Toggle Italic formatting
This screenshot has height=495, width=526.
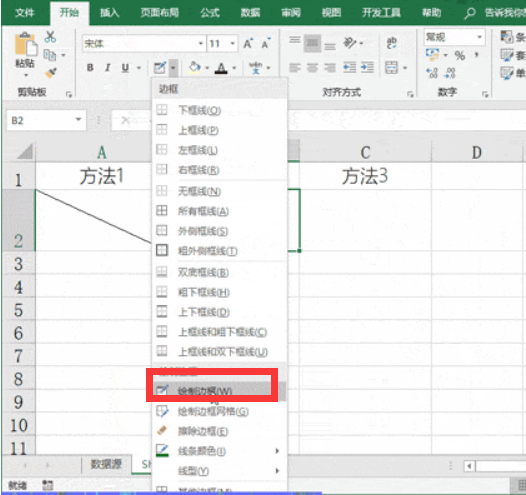point(108,68)
